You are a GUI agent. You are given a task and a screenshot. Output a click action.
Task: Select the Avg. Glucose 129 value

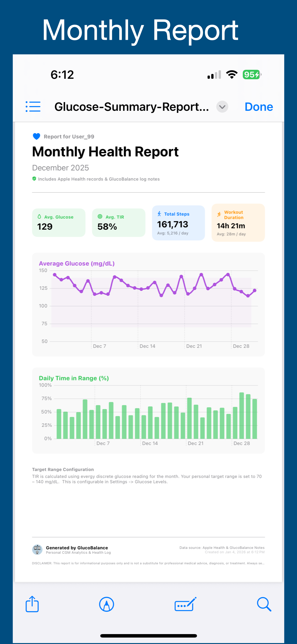click(45, 227)
